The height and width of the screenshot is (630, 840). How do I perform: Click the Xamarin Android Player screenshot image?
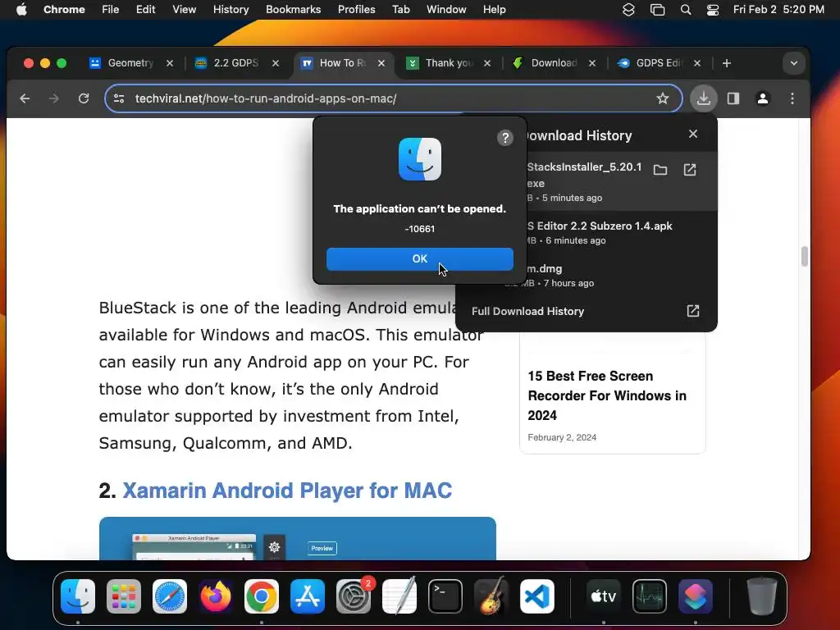[x=297, y=538]
